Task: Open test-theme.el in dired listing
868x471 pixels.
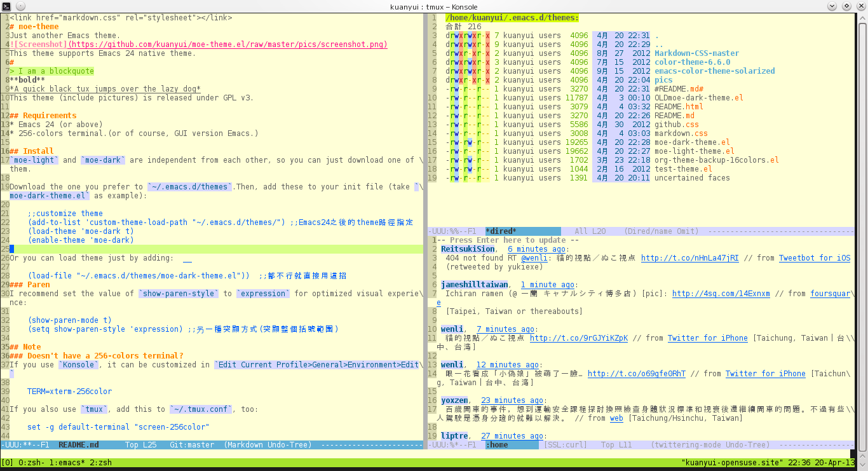Action: pos(683,169)
